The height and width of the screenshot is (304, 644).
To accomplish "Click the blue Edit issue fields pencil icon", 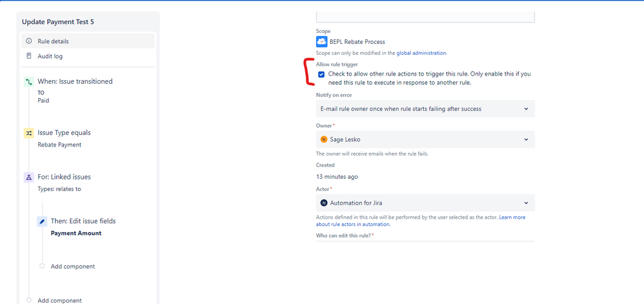I will click(x=42, y=221).
